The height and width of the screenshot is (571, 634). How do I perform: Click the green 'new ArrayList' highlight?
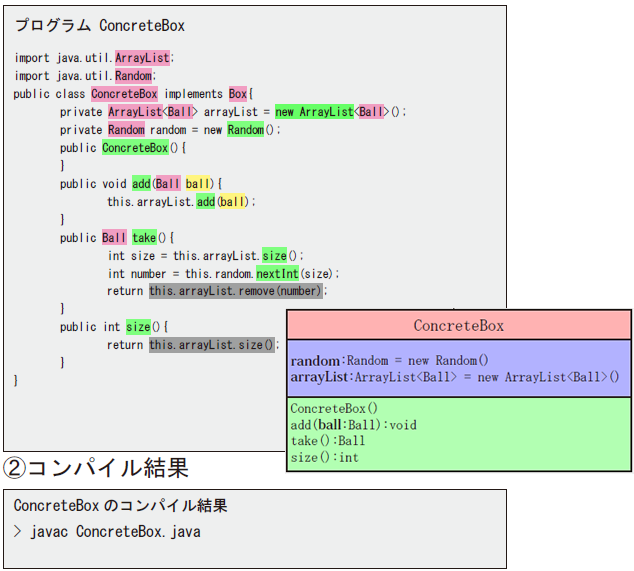(314, 112)
